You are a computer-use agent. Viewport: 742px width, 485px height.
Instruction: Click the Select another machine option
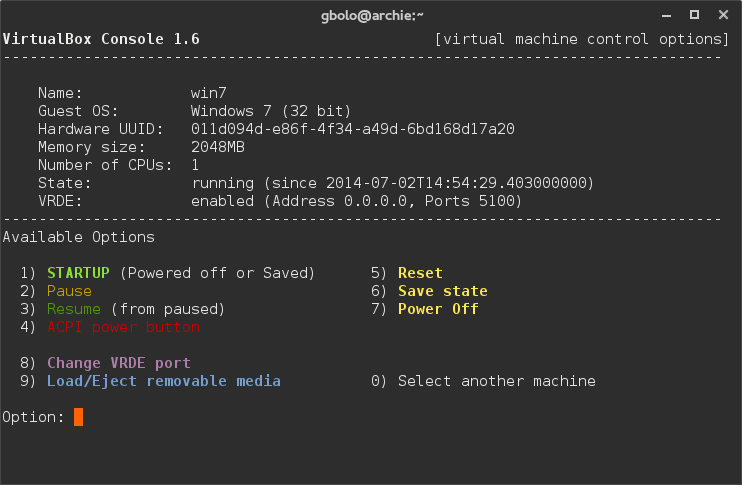(x=497, y=381)
